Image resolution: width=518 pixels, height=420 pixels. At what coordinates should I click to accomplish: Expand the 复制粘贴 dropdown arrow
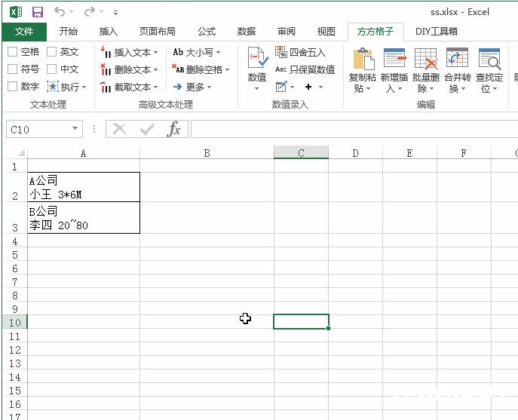(369, 88)
